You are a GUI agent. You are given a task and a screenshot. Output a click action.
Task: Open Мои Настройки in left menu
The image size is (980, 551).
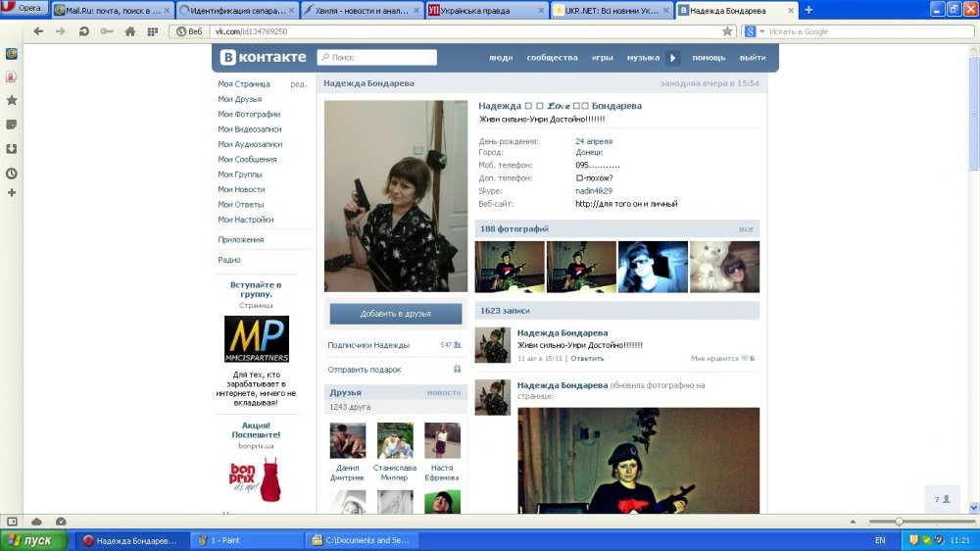tap(246, 220)
